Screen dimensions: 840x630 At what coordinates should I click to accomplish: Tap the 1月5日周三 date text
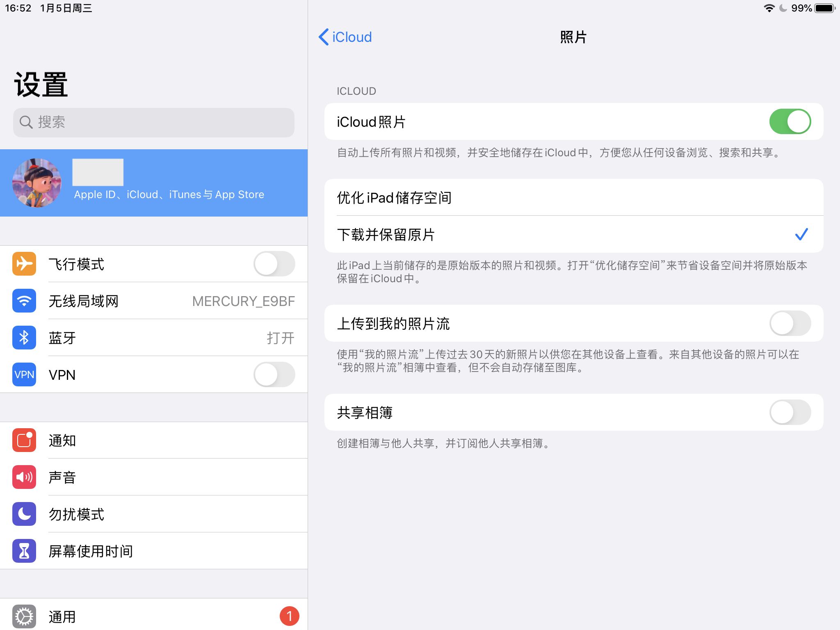pos(66,8)
